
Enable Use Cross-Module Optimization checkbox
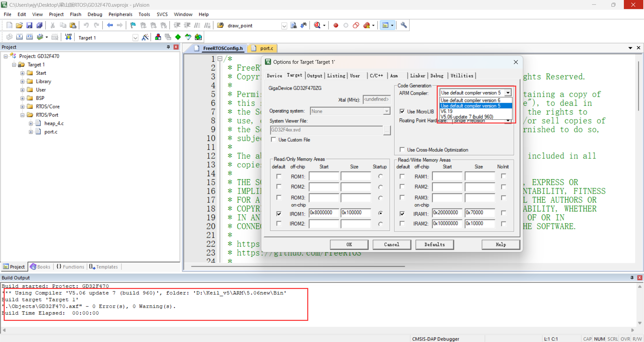click(x=402, y=150)
